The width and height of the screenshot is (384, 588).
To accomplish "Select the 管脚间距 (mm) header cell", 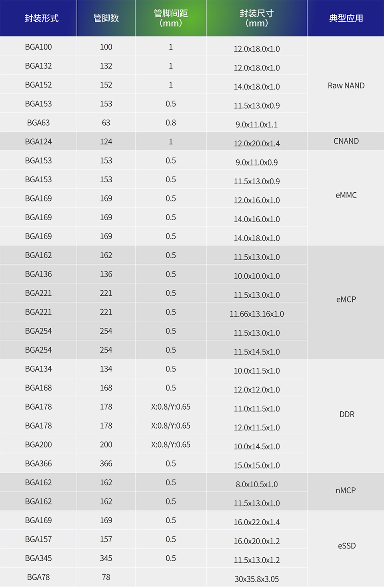I will coord(171,18).
